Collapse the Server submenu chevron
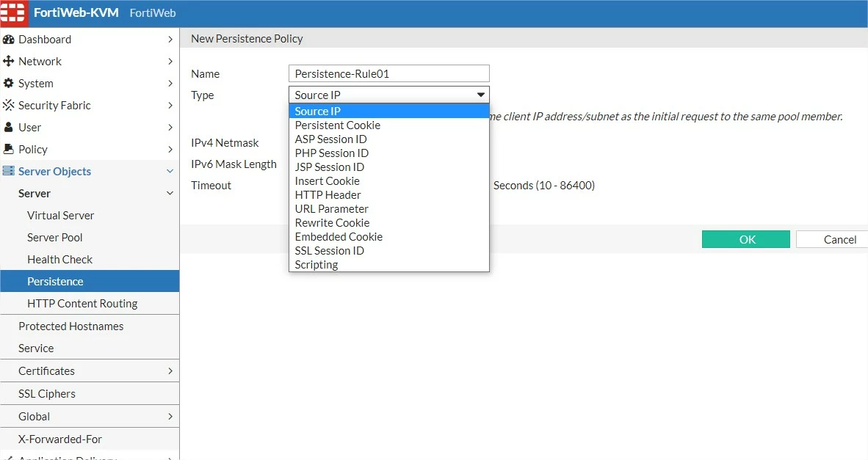The height and width of the screenshot is (460, 868). pos(170,193)
